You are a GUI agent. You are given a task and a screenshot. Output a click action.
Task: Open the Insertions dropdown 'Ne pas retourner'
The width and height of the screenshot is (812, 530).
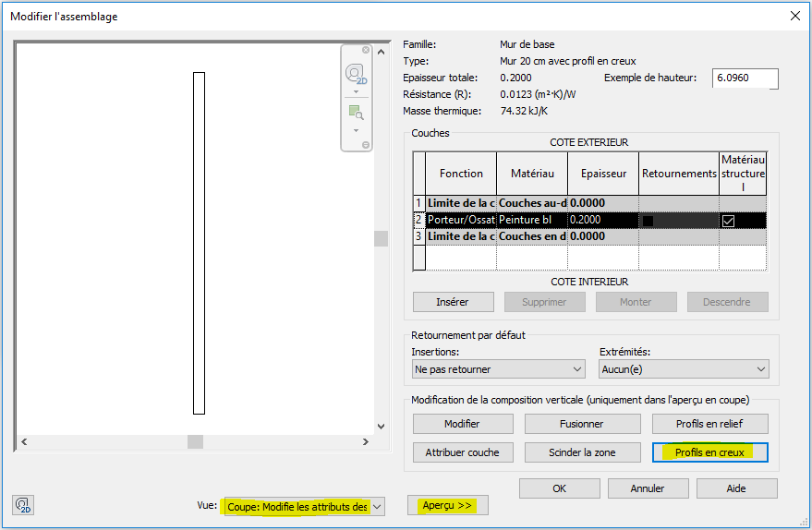(498, 369)
